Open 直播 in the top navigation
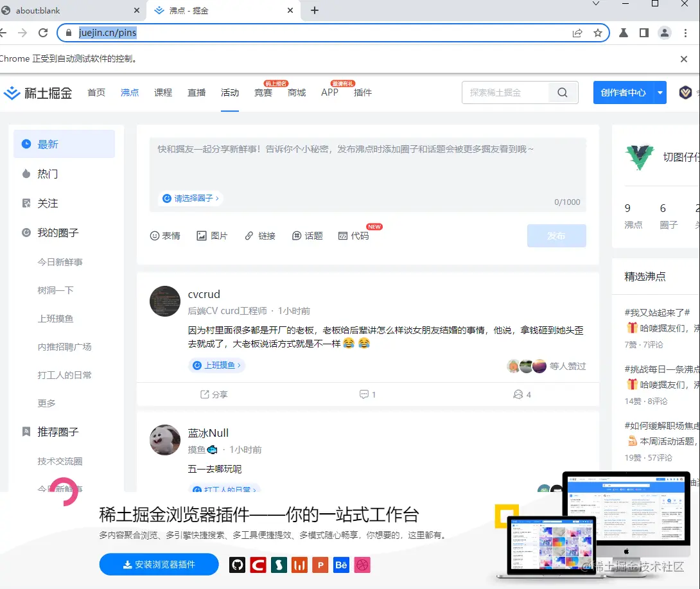Image resolution: width=700 pixels, height=589 pixels. 197,92
